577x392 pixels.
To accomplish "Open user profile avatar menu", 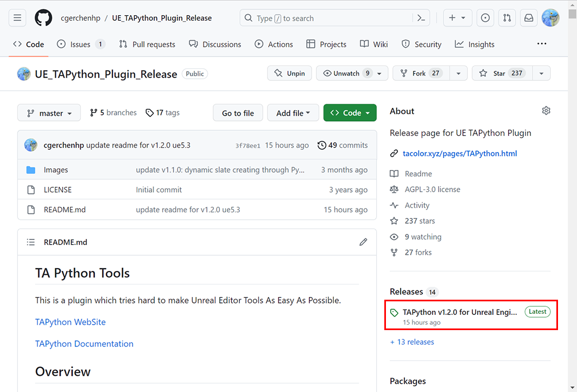I will 550,18.
